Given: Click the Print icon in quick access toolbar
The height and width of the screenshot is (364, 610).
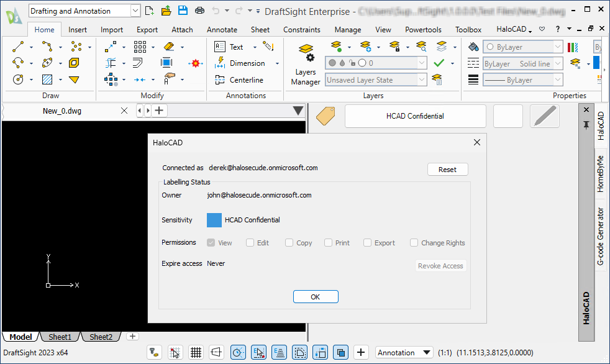Looking at the screenshot, I should click(x=199, y=11).
